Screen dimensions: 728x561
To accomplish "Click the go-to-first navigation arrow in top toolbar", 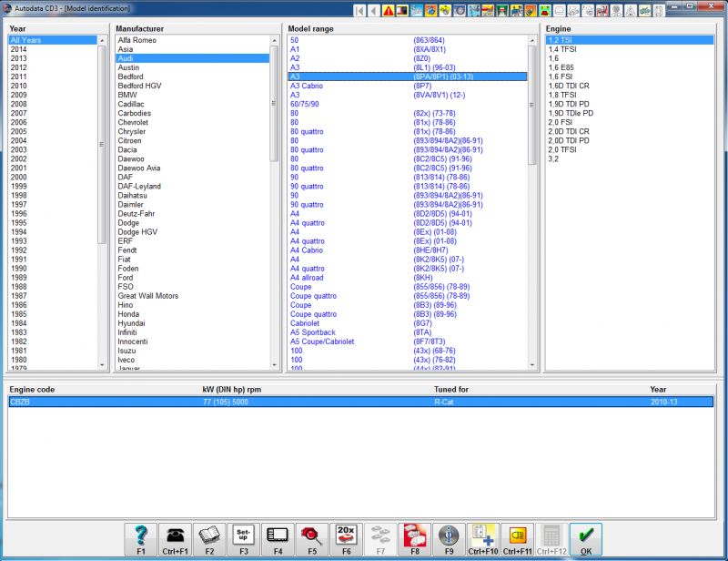I will [359, 10].
